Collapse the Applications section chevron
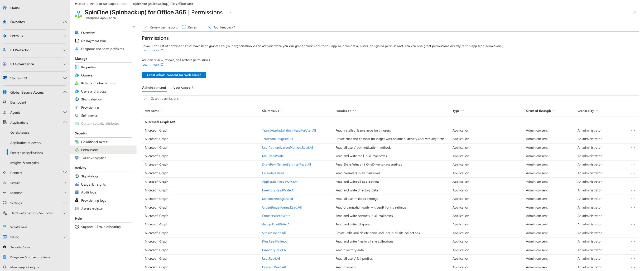644x271 pixels. (x=65, y=122)
